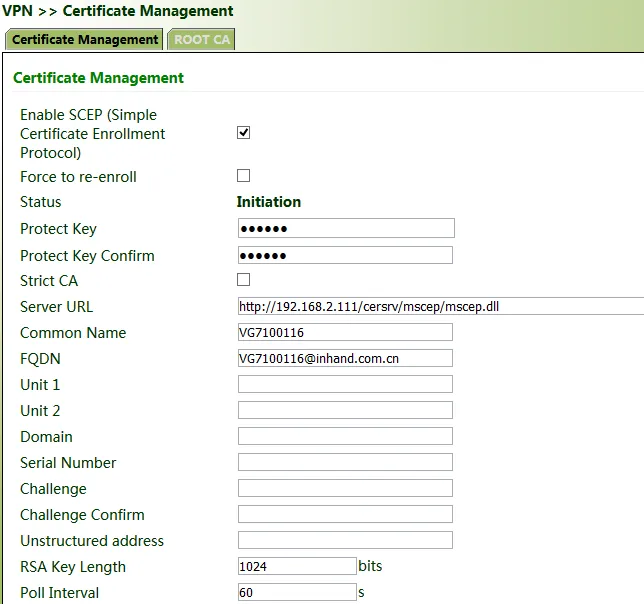This screenshot has height=604, width=644.
Task: Focus the Challenge input field
Action: coord(345,488)
